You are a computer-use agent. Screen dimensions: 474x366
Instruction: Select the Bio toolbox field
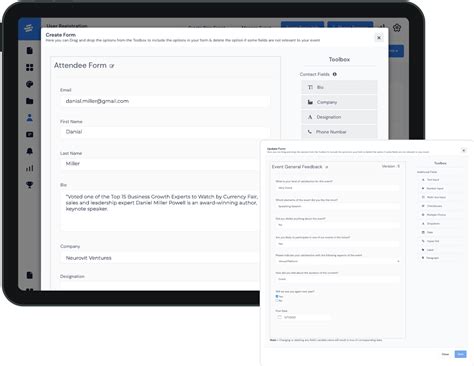click(x=339, y=87)
